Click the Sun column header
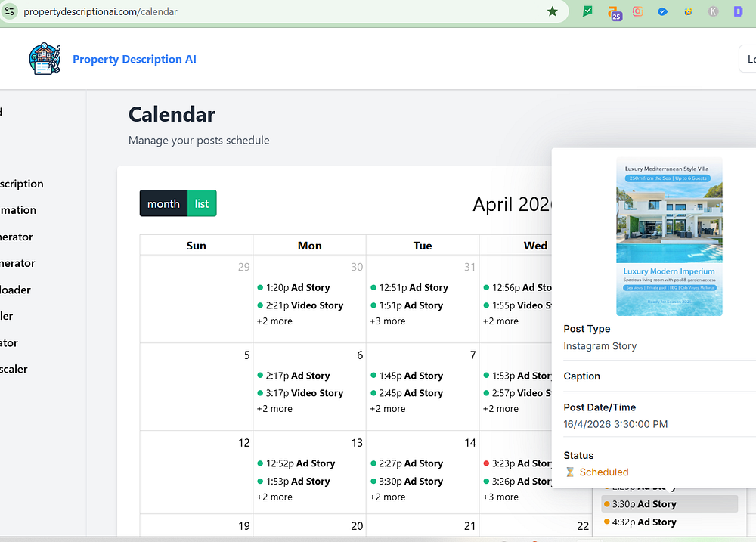This screenshot has height=542, width=756. (x=197, y=246)
